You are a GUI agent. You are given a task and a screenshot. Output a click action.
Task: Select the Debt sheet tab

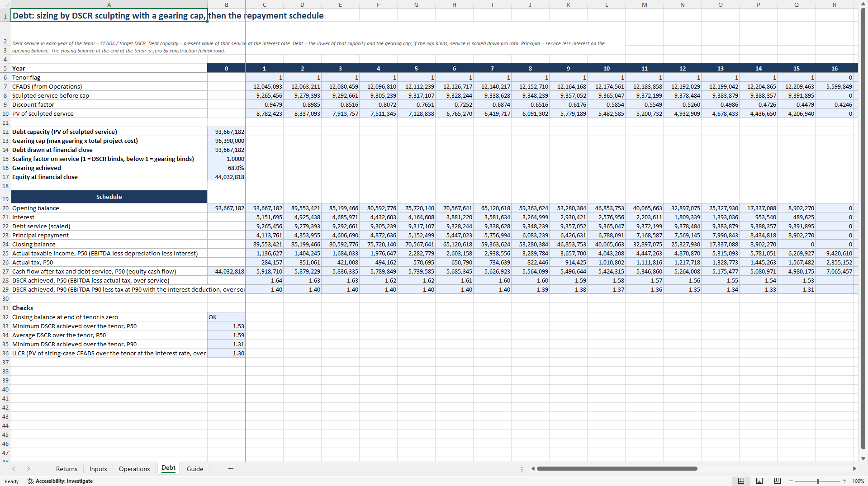point(168,468)
